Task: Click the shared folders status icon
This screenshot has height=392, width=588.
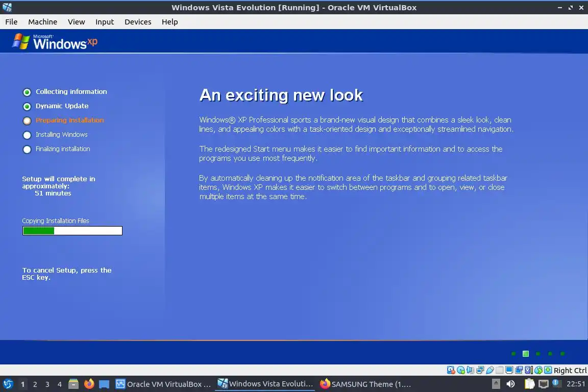Action: [500, 370]
